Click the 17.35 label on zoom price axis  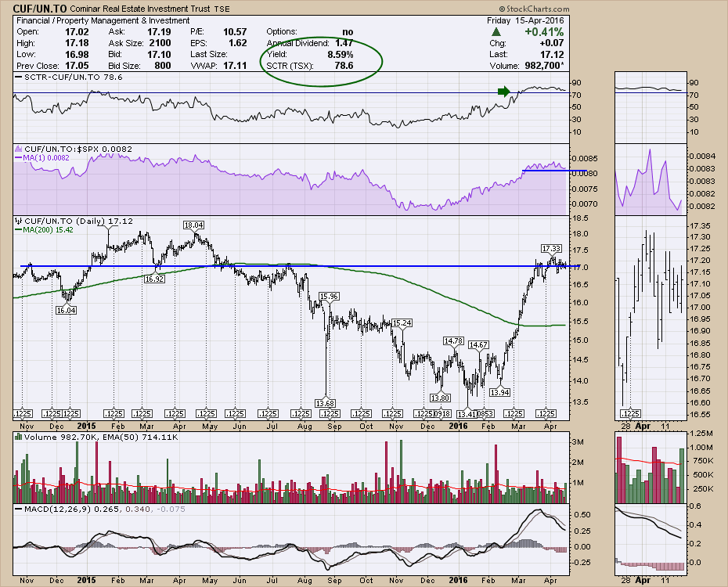pos(700,226)
